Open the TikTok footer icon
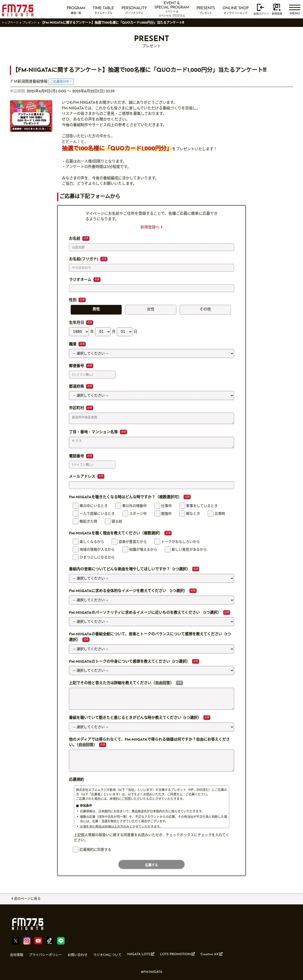 tap(49, 941)
